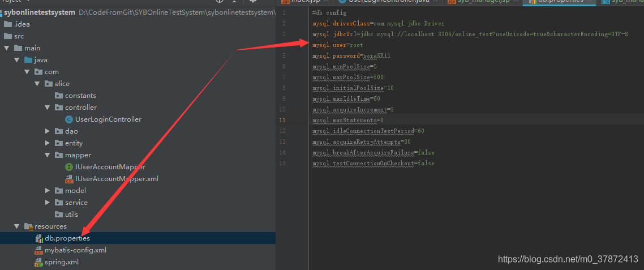Select the .idea folder row
This screenshot has width=644, height=270.
pos(138,24)
